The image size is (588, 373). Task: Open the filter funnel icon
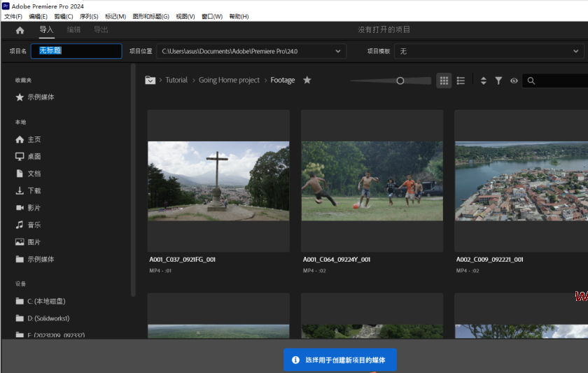click(x=498, y=80)
